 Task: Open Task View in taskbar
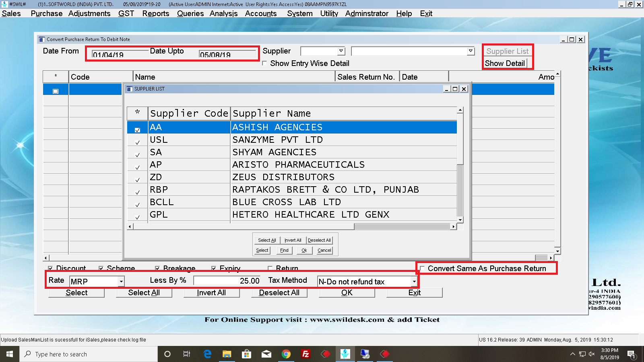click(x=187, y=354)
